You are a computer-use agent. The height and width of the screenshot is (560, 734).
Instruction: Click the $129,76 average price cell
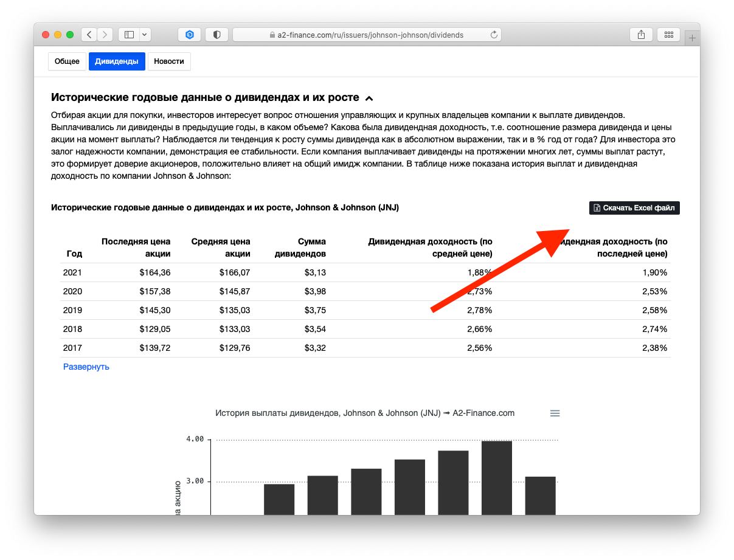point(234,348)
